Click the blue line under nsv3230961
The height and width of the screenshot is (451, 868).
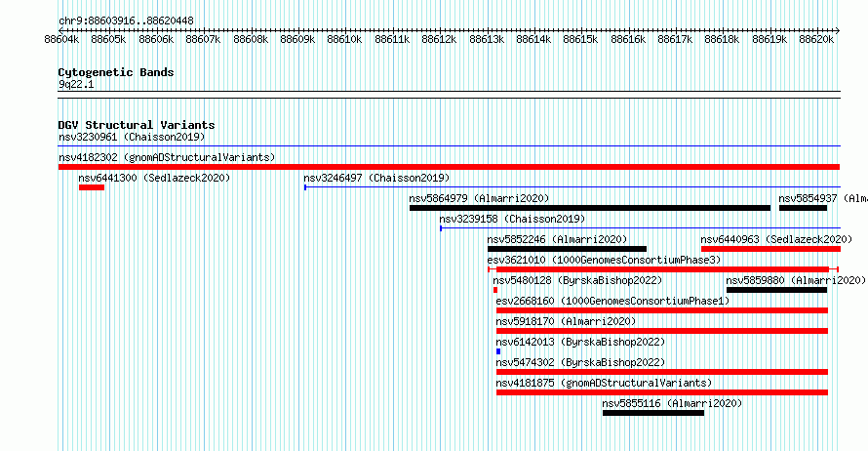pyautogui.click(x=449, y=146)
